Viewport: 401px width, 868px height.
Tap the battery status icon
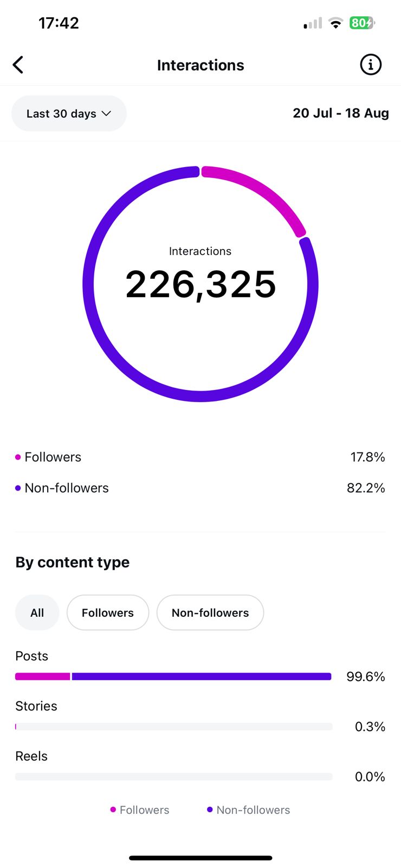tap(361, 23)
